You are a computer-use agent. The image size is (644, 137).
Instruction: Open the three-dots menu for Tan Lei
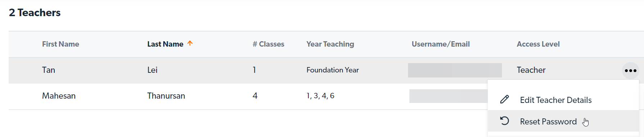coord(630,71)
